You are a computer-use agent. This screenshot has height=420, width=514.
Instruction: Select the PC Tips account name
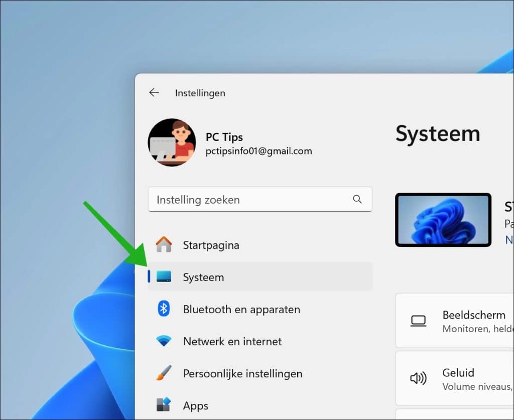[224, 137]
